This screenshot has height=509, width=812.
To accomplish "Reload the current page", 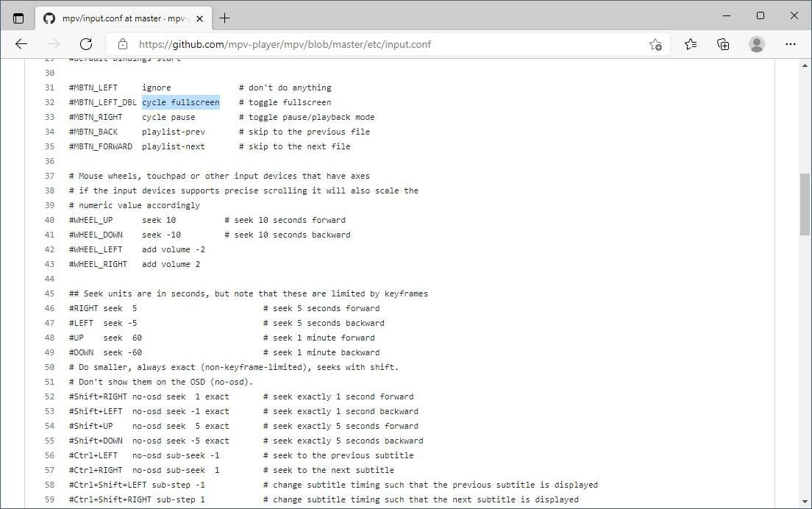I will (86, 44).
